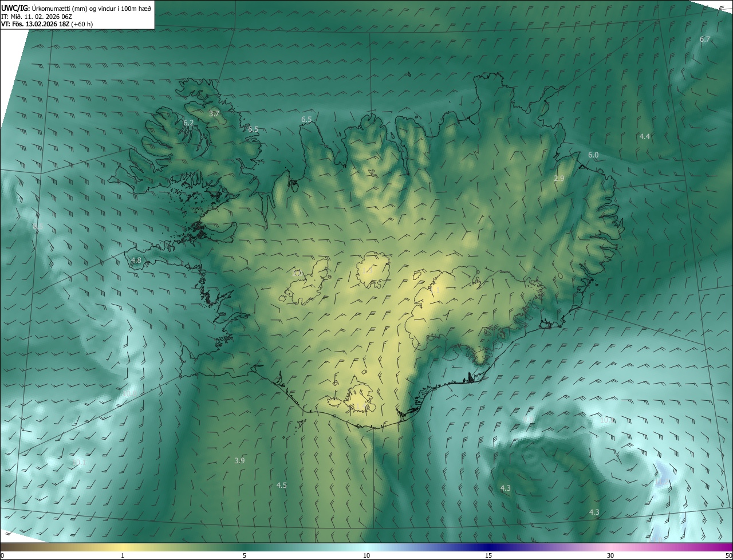Click the 2.9 value label on map
The width and height of the screenshot is (733, 560).
559,179
